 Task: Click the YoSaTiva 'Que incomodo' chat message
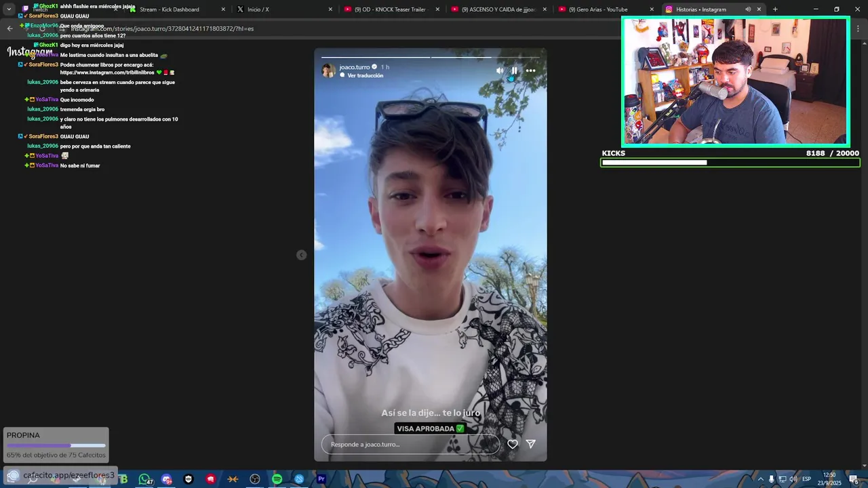point(59,100)
